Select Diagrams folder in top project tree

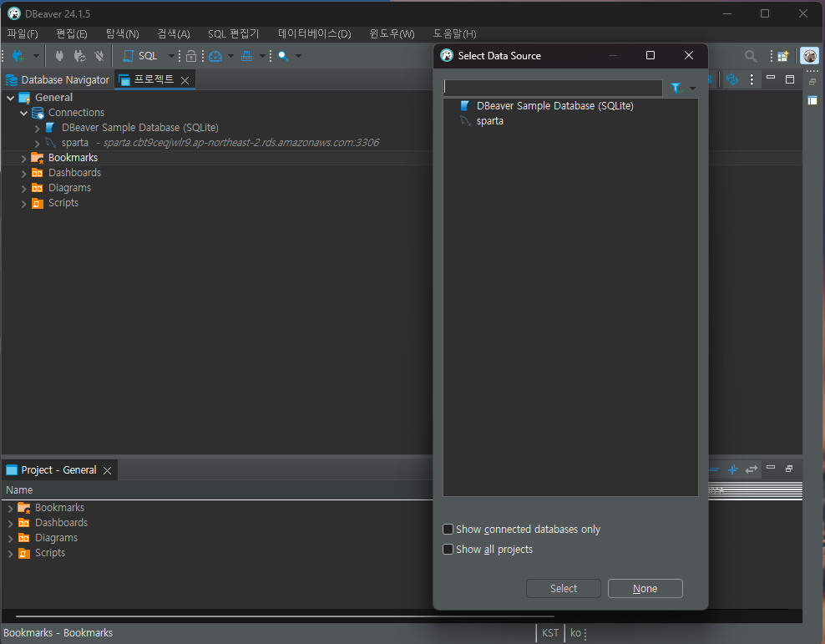tap(69, 188)
